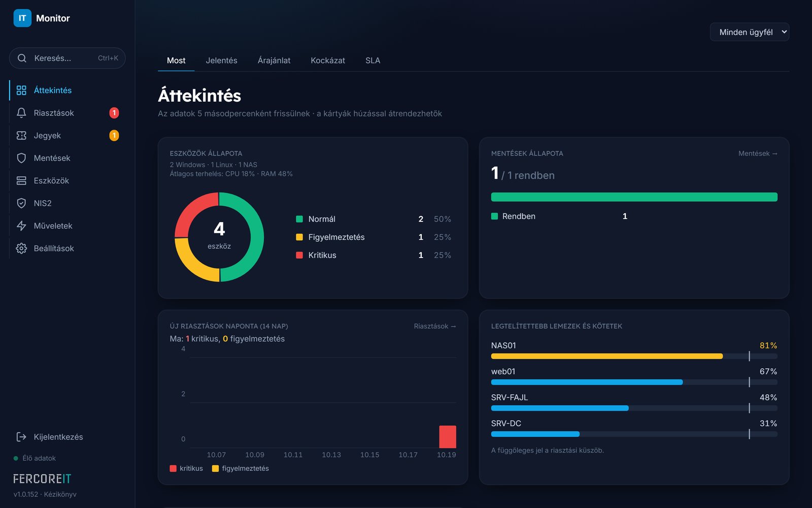Click the NIS2 shield-check icon

point(21,203)
